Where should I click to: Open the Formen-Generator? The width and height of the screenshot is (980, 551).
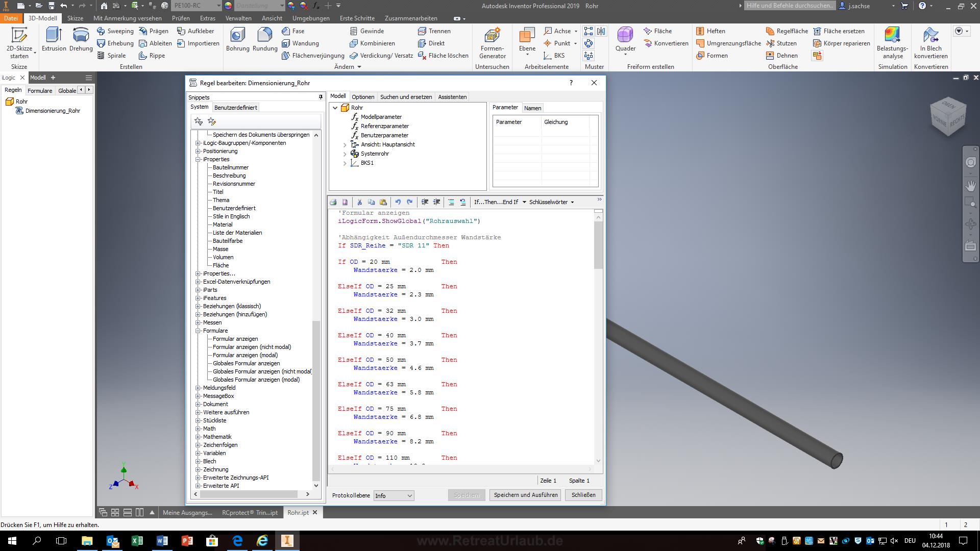point(492,43)
